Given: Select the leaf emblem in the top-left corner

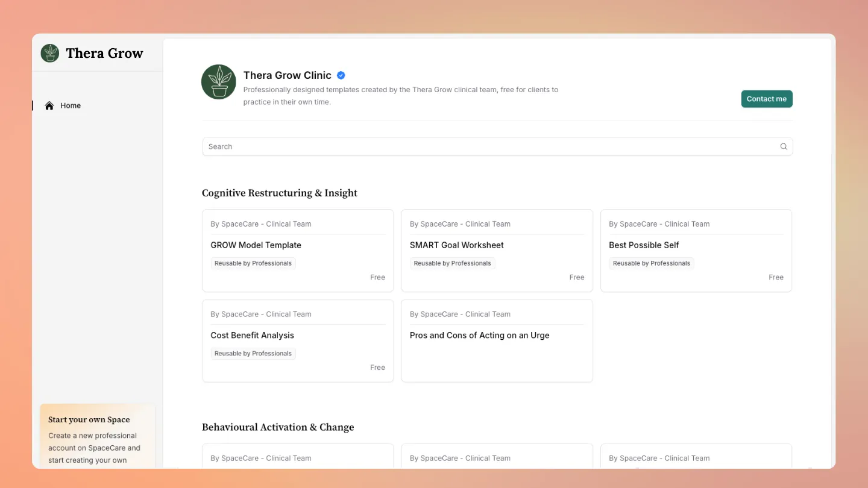Looking at the screenshot, I should click(49, 53).
